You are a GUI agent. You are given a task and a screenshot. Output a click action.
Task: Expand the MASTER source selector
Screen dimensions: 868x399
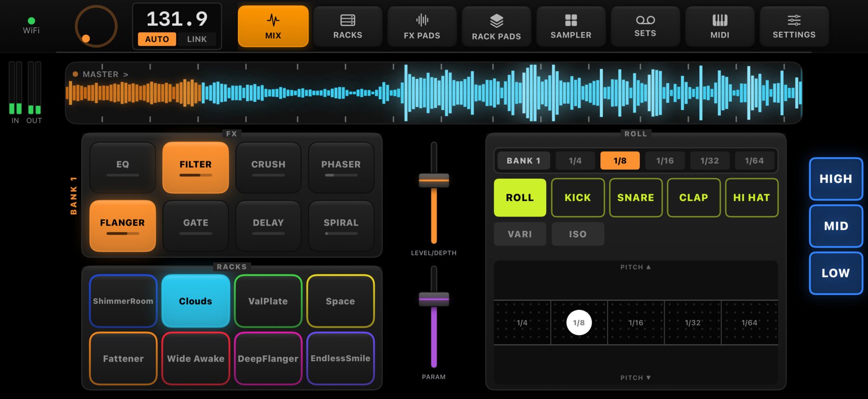[101, 74]
